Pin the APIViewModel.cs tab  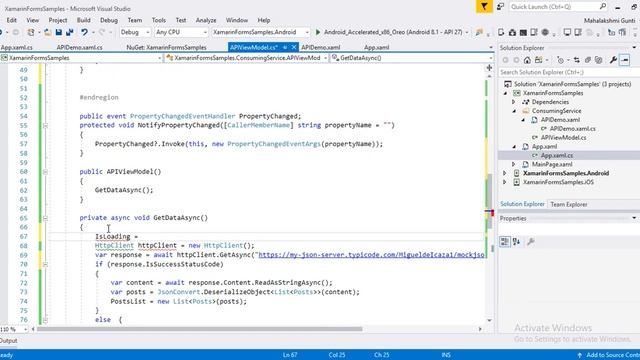point(285,47)
